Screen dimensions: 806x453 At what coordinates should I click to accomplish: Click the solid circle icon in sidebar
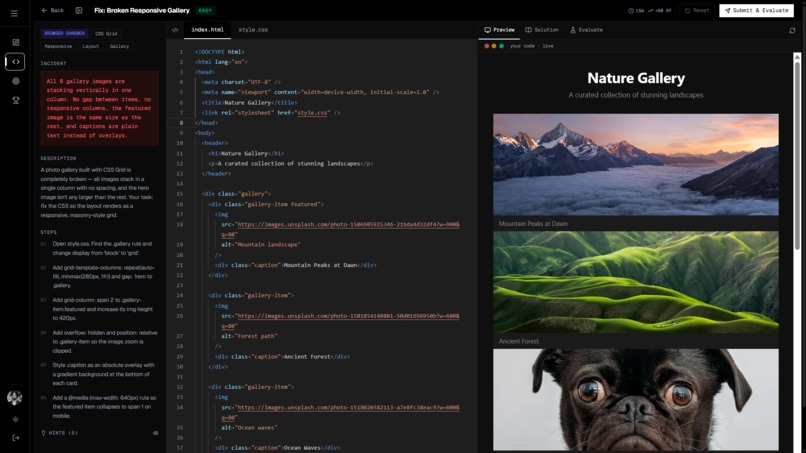coord(16,81)
